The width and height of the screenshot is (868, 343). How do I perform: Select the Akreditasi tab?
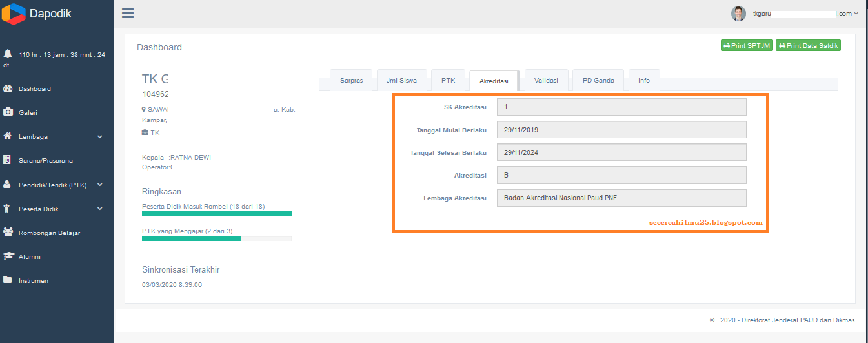pyautogui.click(x=494, y=81)
